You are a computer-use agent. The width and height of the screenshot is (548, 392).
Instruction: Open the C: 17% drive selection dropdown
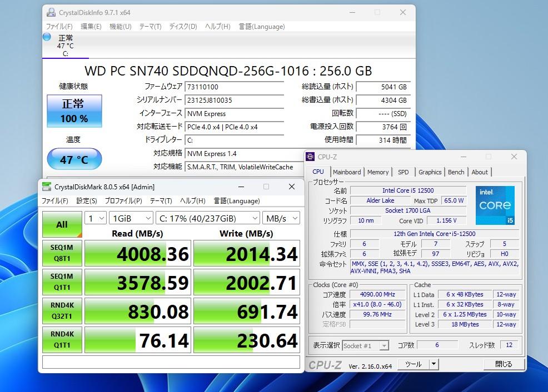click(208, 218)
